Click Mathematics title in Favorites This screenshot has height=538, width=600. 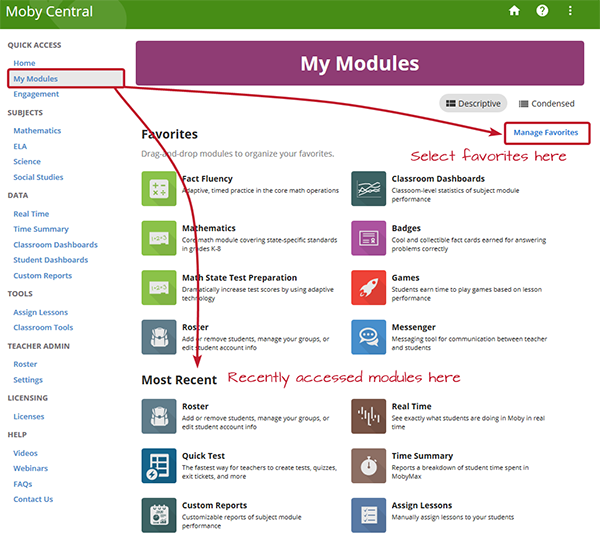click(209, 228)
